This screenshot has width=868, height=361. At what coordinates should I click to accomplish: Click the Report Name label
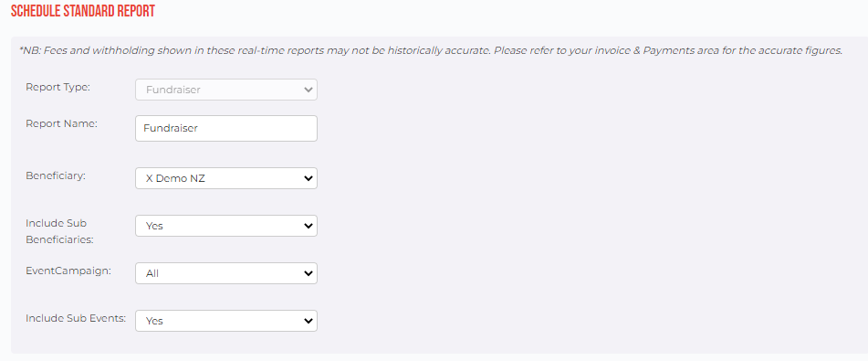coord(61,123)
